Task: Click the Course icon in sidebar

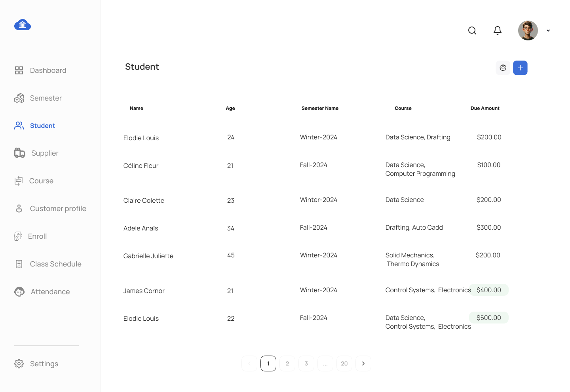Action: click(x=19, y=181)
